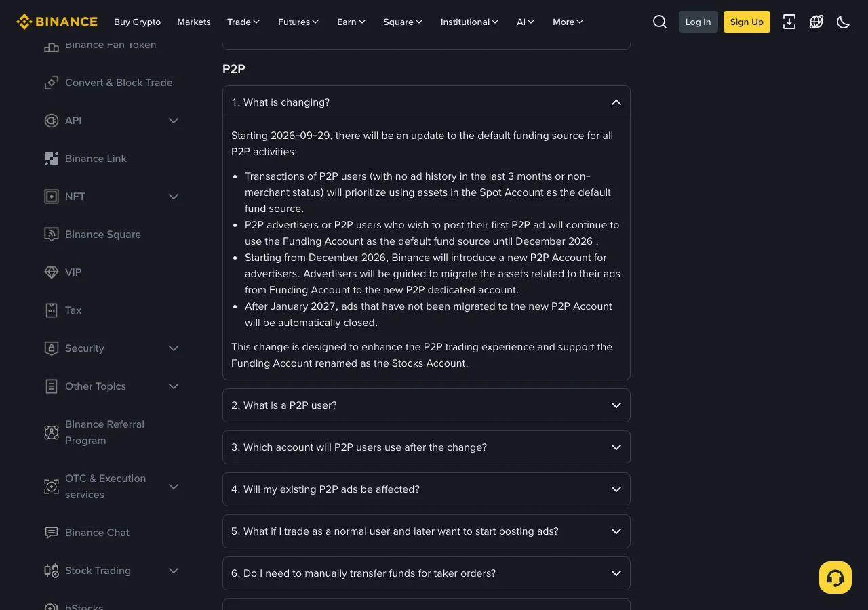The height and width of the screenshot is (610, 868).
Task: Click the Sign Up button
Action: (747, 22)
